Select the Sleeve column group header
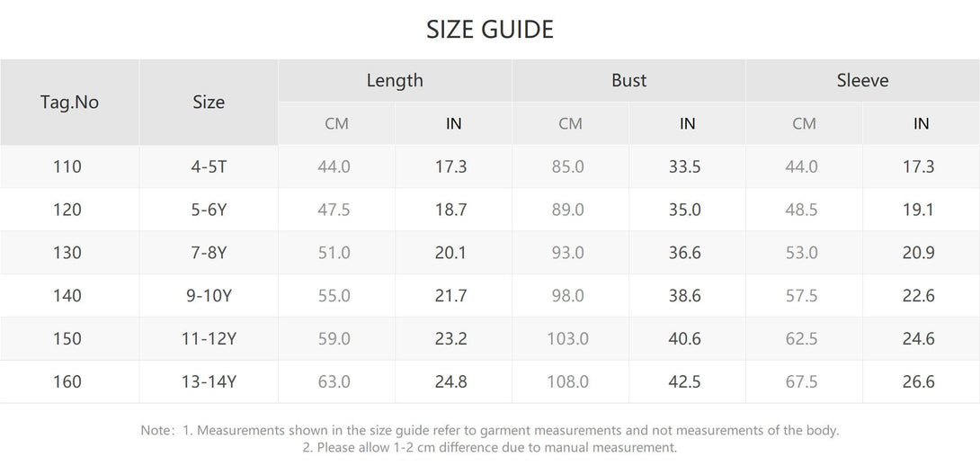Image resolution: width=980 pixels, height=475 pixels. coord(862,80)
